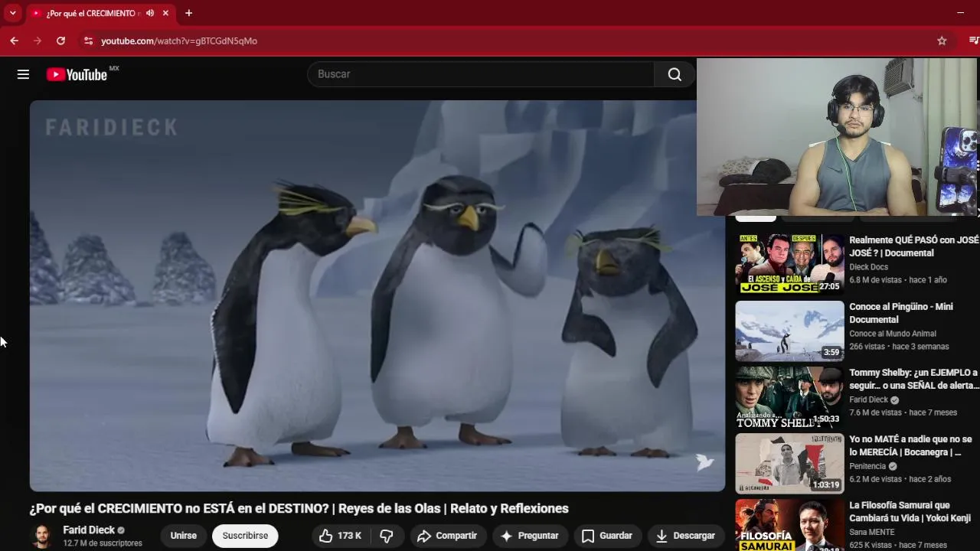980x551 pixels.
Task: Click the Preguntar button
Action: click(x=530, y=536)
